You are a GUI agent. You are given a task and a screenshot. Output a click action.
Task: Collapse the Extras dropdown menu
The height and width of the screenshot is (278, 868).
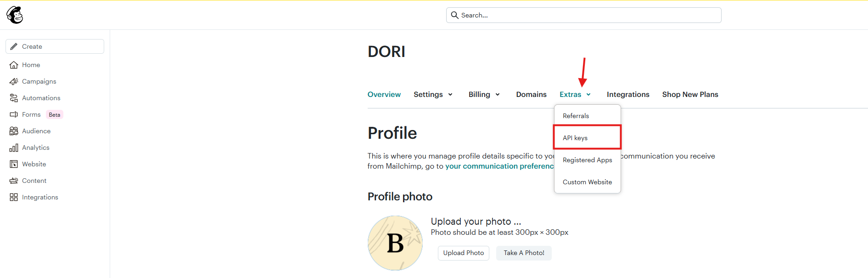tap(575, 94)
